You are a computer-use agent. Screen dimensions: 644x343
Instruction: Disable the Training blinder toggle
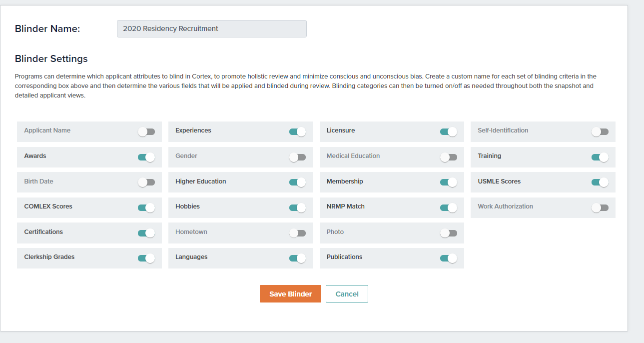click(600, 157)
